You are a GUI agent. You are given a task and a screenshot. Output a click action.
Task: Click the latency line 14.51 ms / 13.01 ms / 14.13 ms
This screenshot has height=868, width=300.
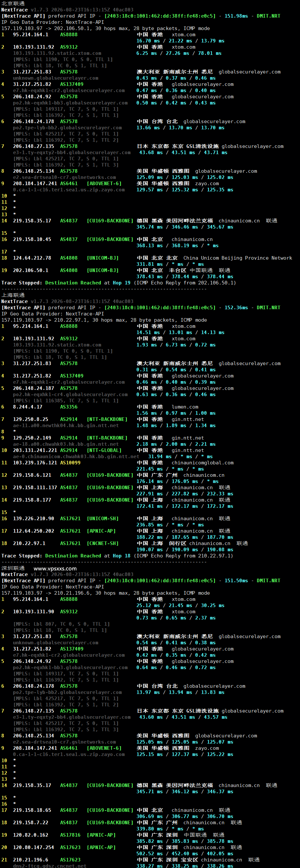pos(181,332)
